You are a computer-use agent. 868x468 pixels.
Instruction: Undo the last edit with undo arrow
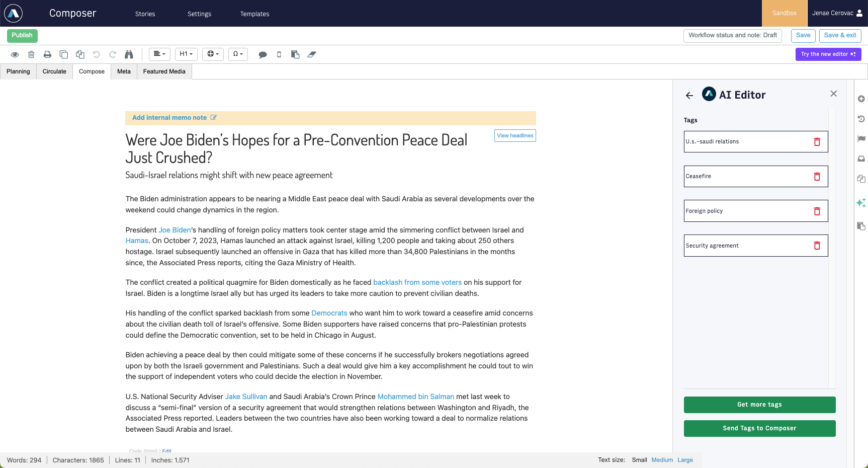click(x=97, y=54)
